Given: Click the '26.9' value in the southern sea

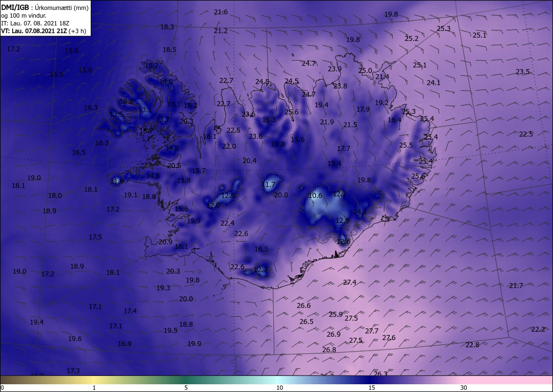Looking at the screenshot, I should [333, 334].
